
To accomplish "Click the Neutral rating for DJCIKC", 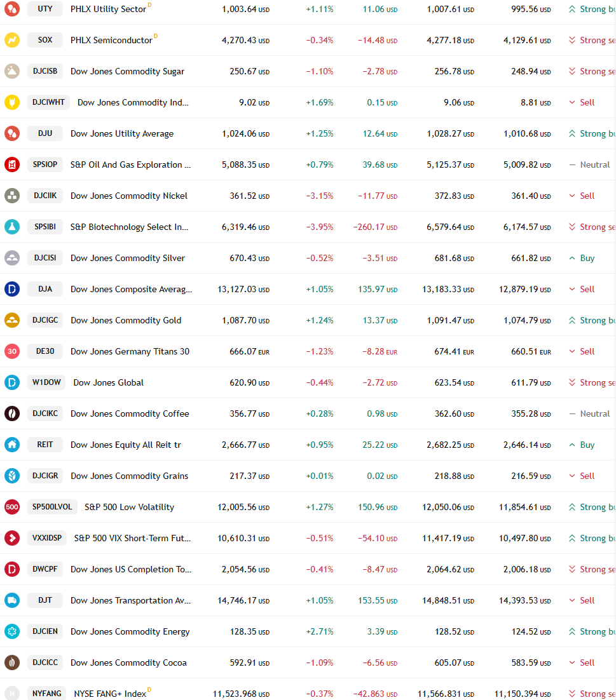I will pyautogui.click(x=590, y=414).
